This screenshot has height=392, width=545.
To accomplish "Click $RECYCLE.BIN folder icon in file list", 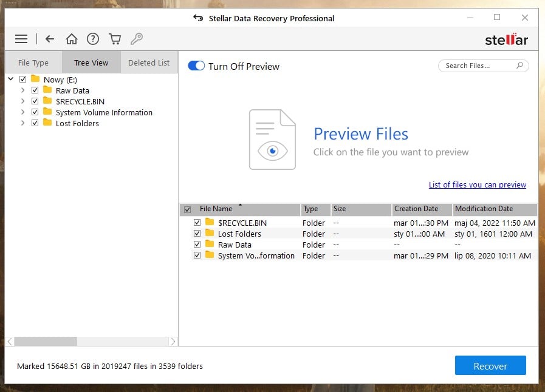I will click(x=210, y=222).
